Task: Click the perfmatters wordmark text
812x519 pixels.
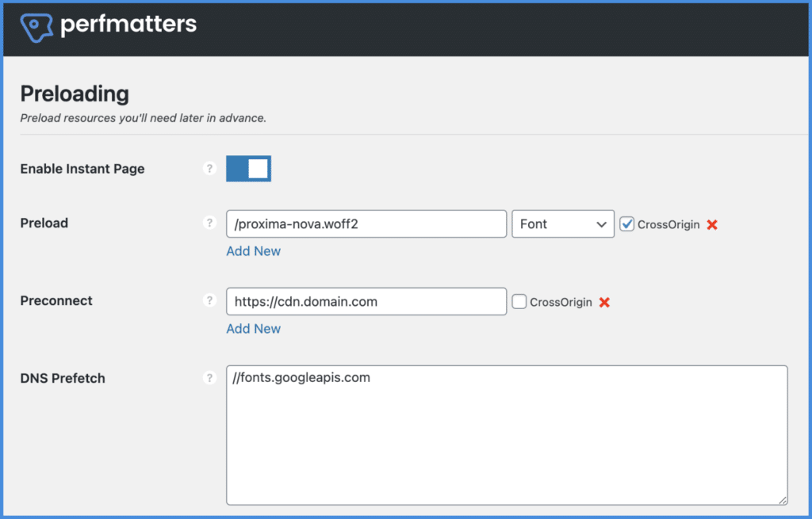Action: click(x=128, y=25)
